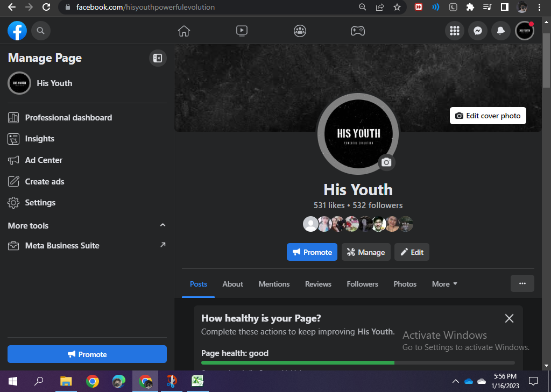Viewport: 551px width, 392px height.
Task: Click camera icon on profile picture
Action: point(386,162)
